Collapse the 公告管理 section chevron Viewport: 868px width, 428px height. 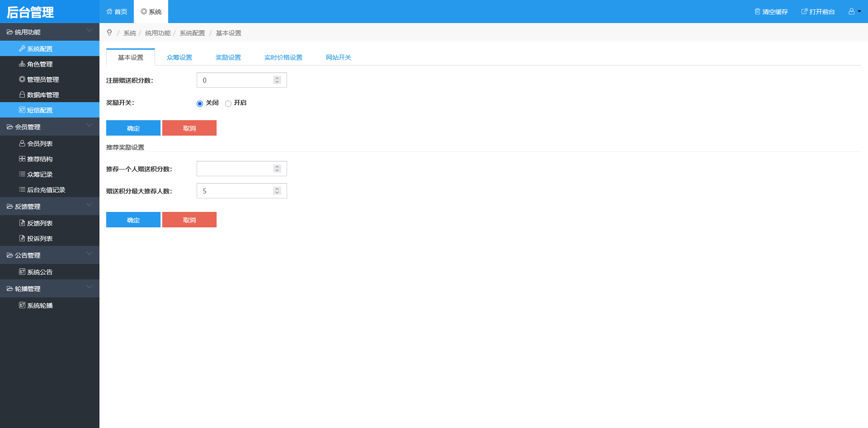click(x=90, y=254)
